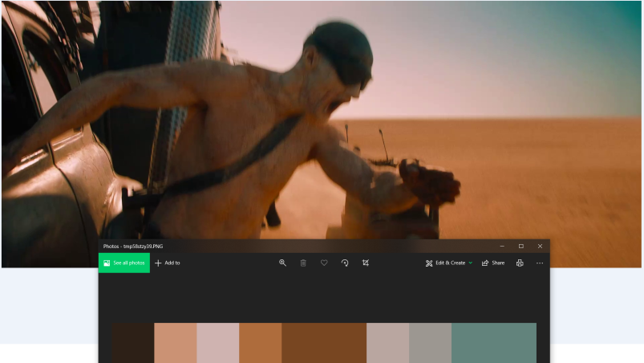Select the teal green color swatch
This screenshot has height=363, width=644.
tap(493, 343)
